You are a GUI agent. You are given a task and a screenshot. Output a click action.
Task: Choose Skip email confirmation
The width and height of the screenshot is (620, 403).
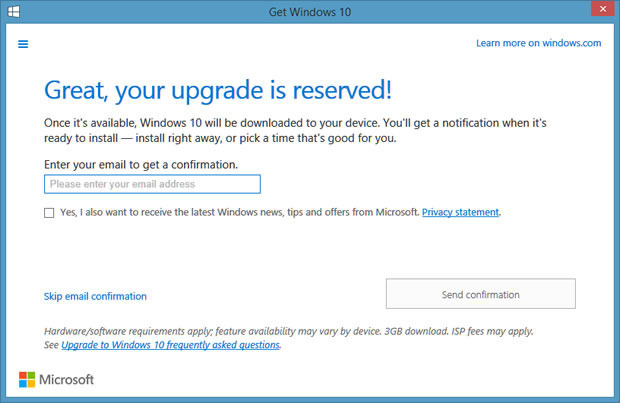coord(95,296)
